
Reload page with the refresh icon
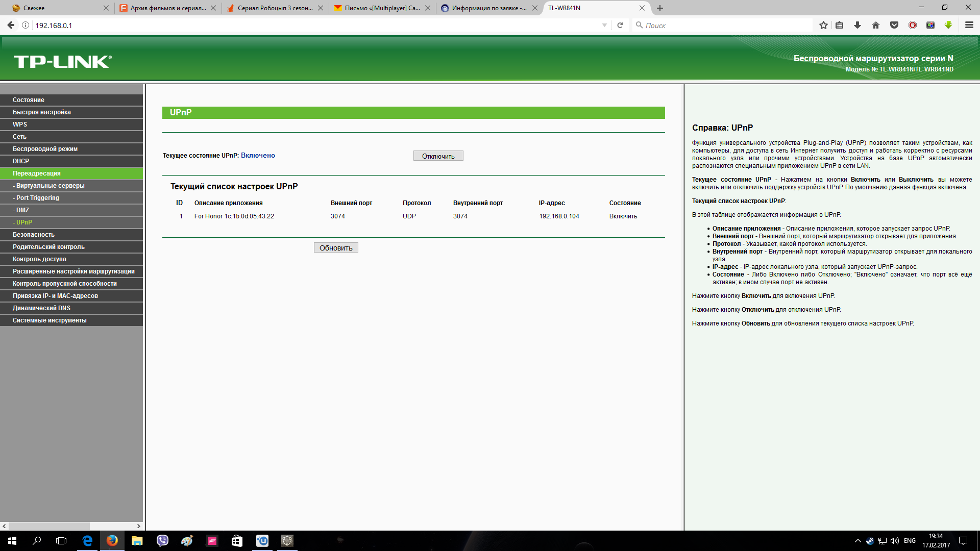coord(620,25)
